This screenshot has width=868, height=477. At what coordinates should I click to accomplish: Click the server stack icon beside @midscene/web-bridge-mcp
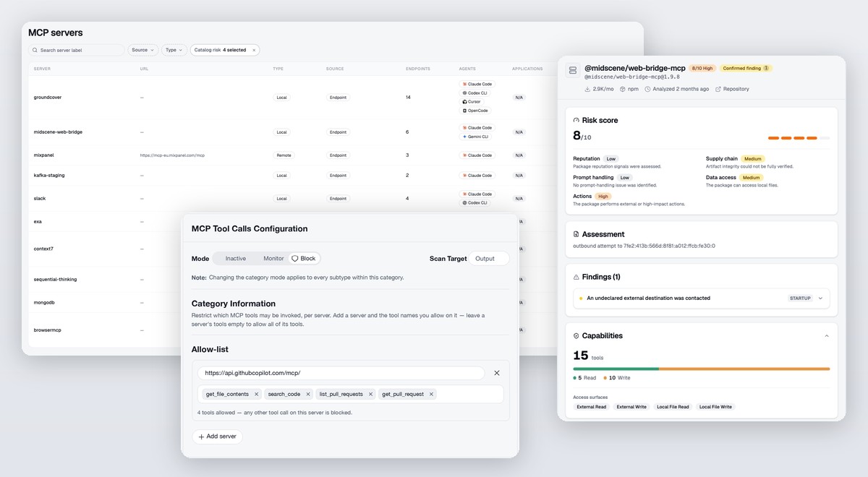point(573,70)
